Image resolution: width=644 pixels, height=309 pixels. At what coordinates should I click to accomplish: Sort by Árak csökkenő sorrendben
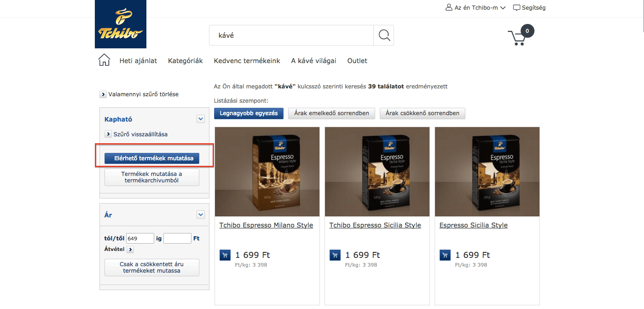[423, 113]
